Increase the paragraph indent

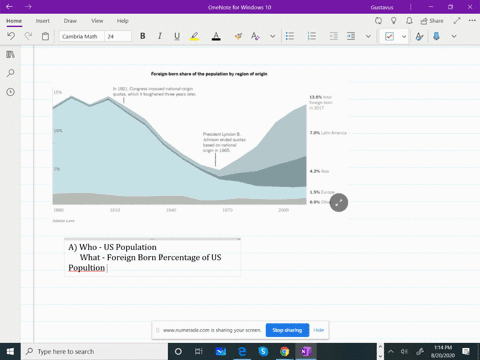[x=351, y=36]
